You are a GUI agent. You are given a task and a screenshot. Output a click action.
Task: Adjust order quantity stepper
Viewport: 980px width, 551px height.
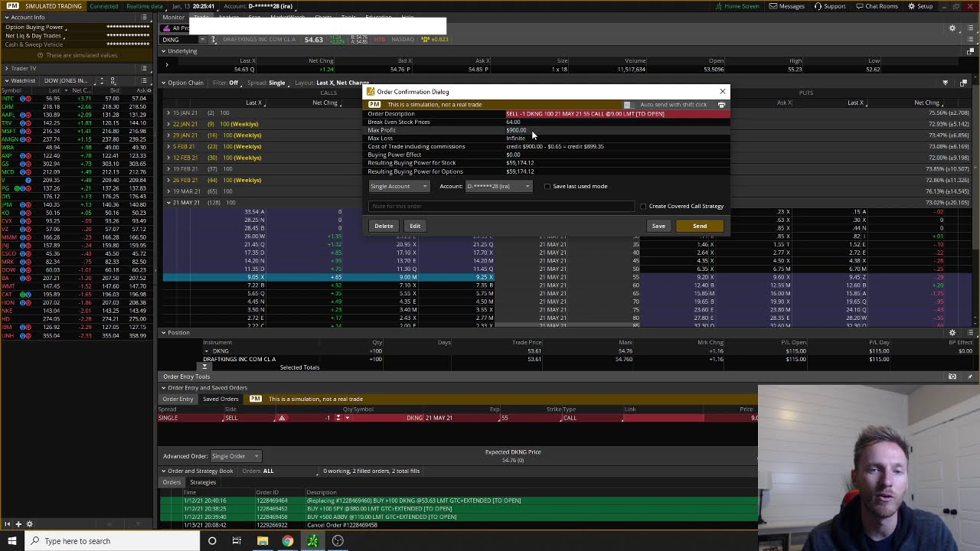coord(338,418)
